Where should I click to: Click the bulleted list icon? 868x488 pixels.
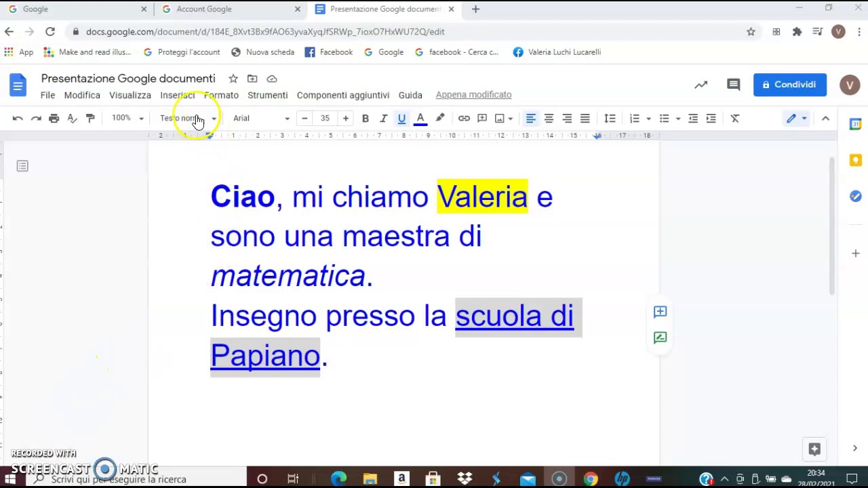[664, 119]
